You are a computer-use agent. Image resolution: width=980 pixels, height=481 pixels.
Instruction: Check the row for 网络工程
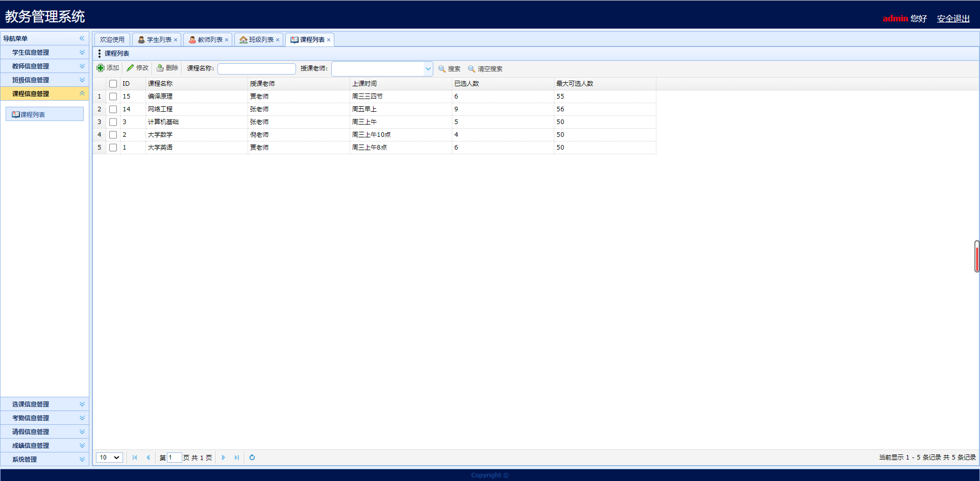(113, 109)
